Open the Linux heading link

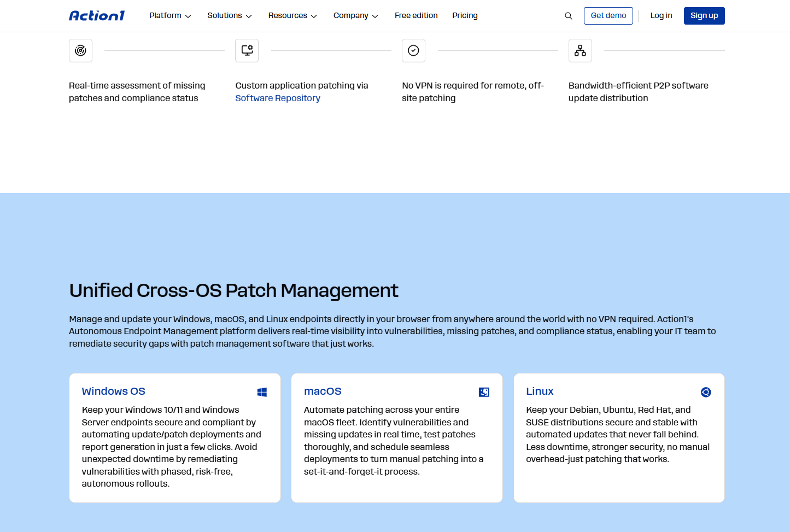coord(540,391)
